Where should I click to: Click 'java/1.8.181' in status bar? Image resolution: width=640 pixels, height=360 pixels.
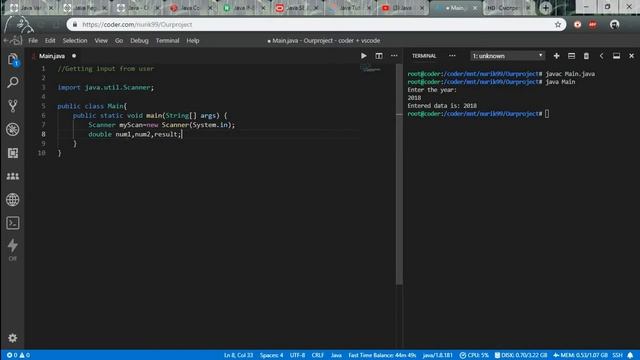tap(438, 355)
